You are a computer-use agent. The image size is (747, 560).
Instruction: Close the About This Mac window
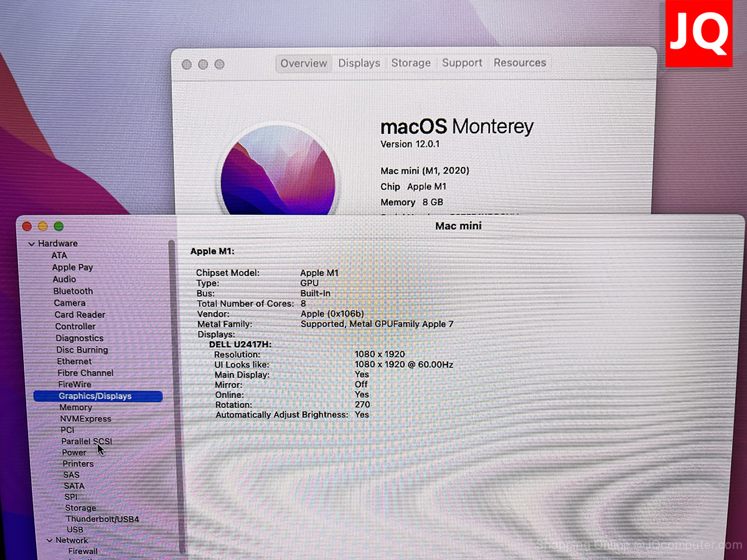[x=187, y=64]
